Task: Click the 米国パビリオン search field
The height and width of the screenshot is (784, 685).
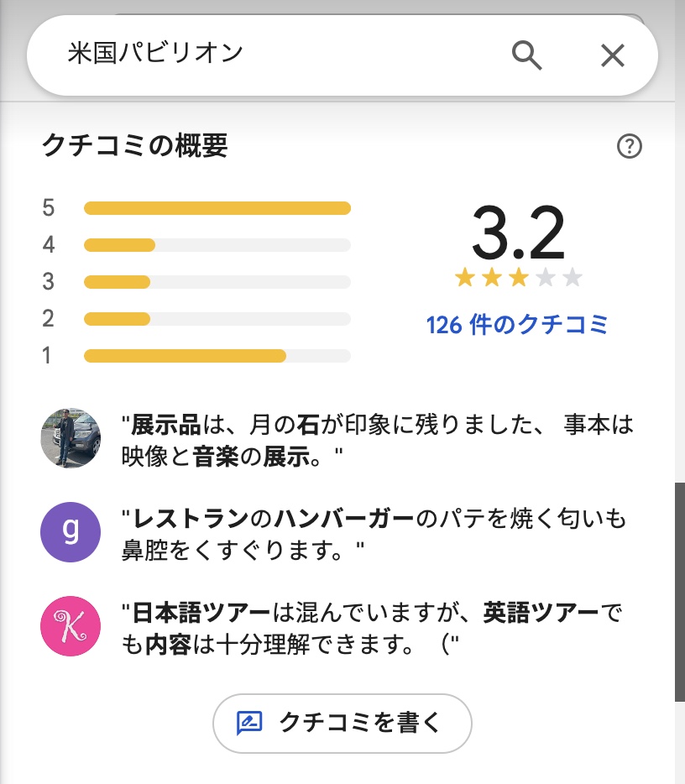Action: (280, 54)
